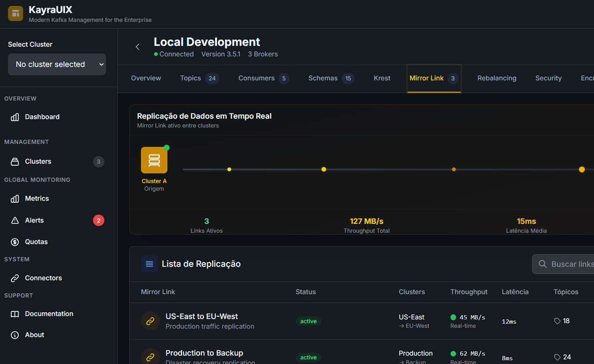Viewport: 594px width, 364px height.
Task: Click the topics tag icon beside 18
Action: click(557, 321)
